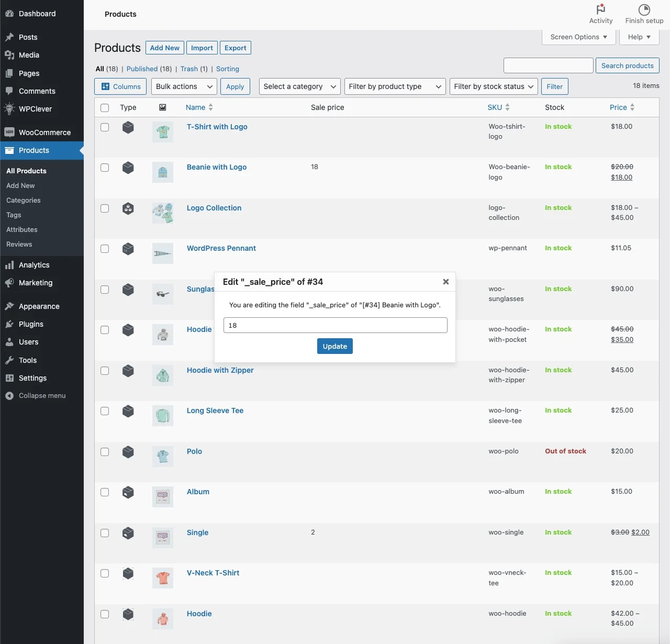Open the Select a category dropdown
The image size is (670, 644).
(299, 86)
